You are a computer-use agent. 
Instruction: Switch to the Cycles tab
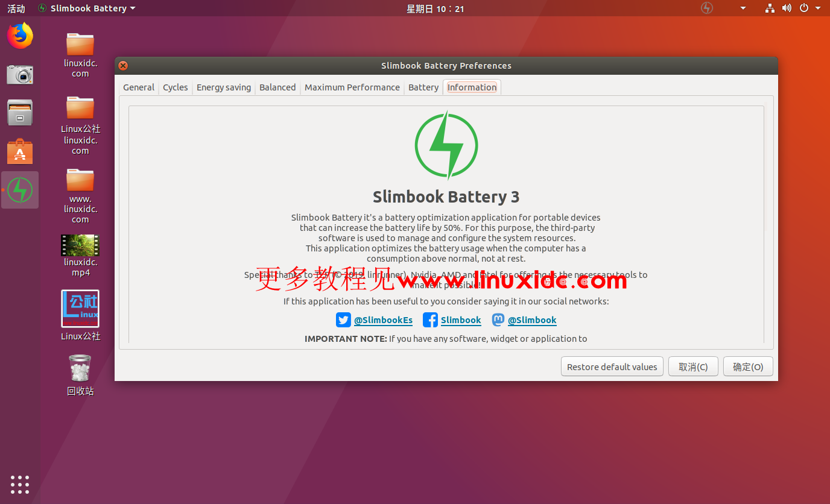click(x=176, y=87)
